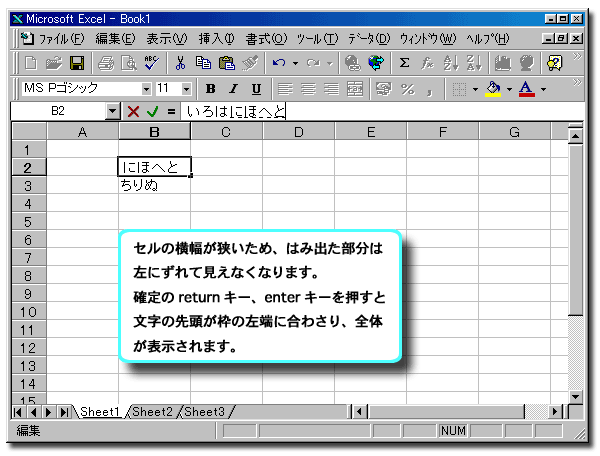
Task: Click the Select All corner button
Action: click(29, 132)
